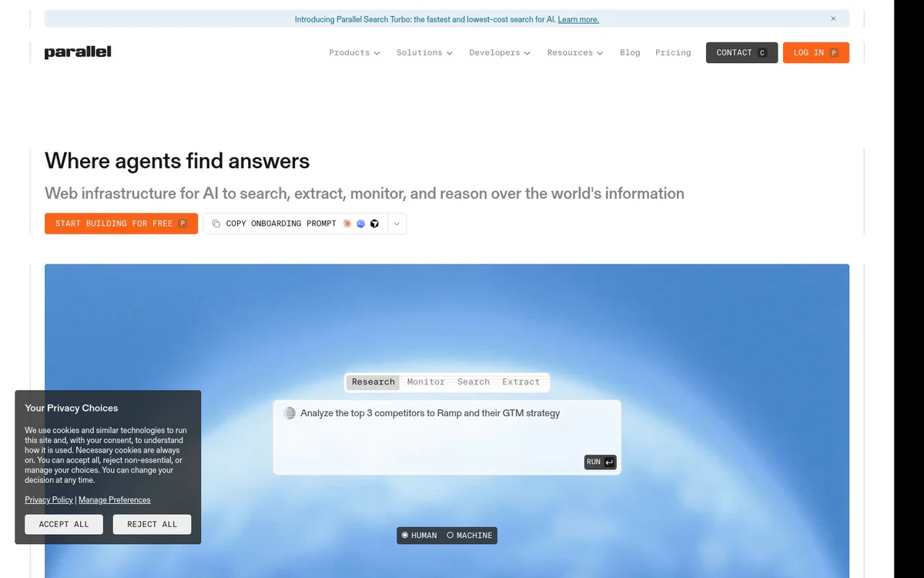This screenshot has height=578, width=924.
Task: Switch to the Extract tab
Action: pos(521,382)
